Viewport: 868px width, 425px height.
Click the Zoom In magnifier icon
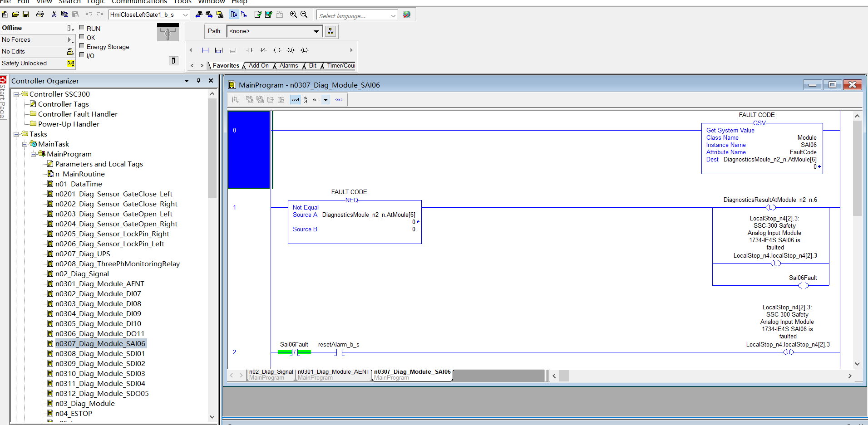(x=293, y=15)
